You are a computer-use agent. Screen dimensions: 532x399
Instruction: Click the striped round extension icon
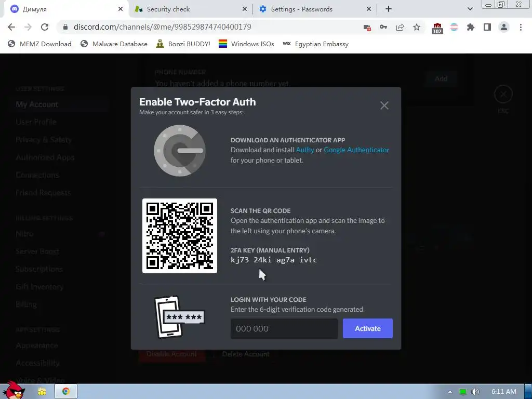pos(454,27)
